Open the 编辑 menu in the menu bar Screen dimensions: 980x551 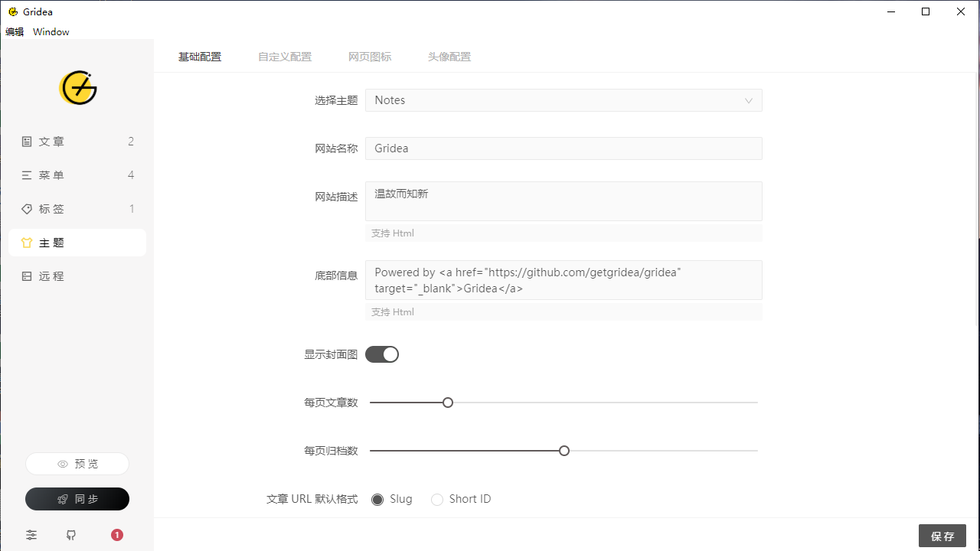(14, 31)
